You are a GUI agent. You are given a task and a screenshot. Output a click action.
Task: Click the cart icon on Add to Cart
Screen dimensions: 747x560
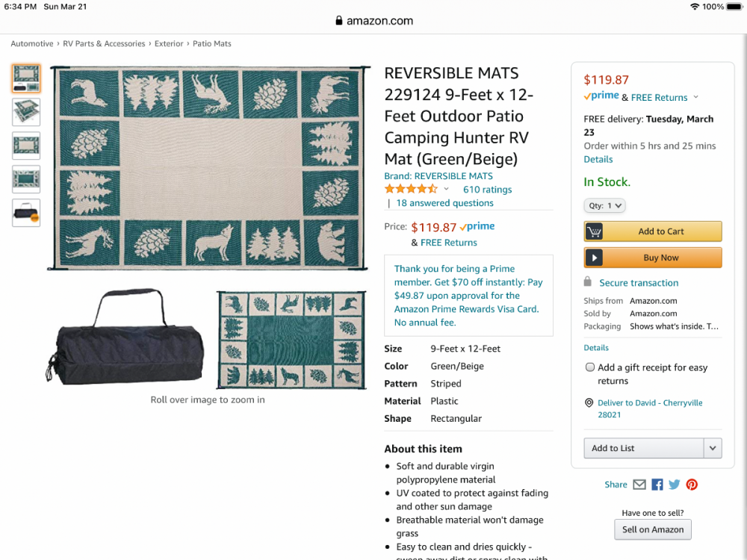594,231
